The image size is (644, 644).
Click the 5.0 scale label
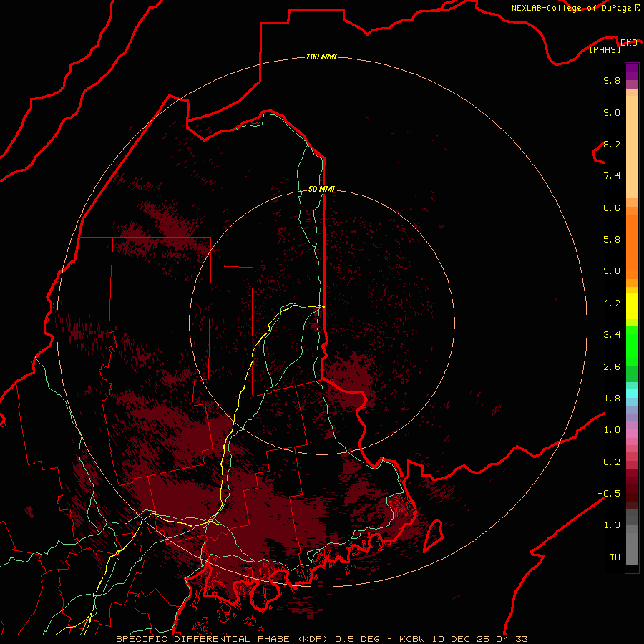pyautogui.click(x=612, y=271)
